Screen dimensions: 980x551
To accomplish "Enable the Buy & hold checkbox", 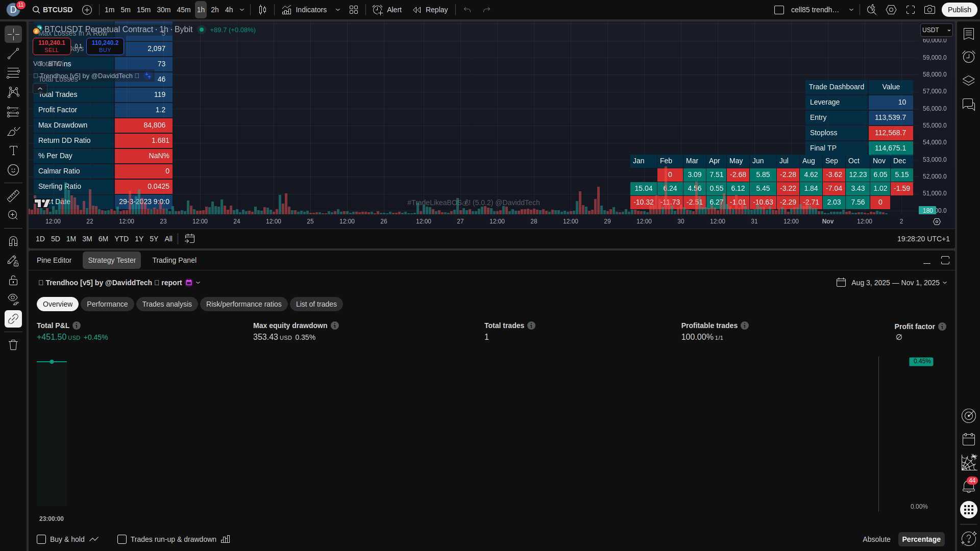I will coord(41,539).
